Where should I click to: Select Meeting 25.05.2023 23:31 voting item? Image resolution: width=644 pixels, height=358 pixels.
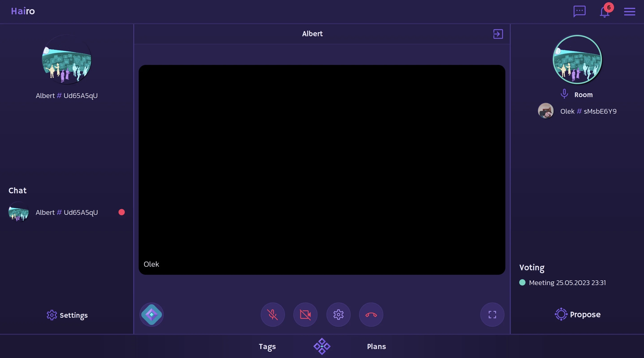[x=567, y=283]
